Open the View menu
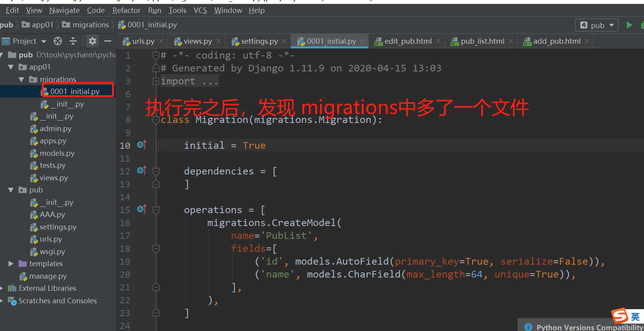Screen dimensions: 644x331 [x=34, y=10]
